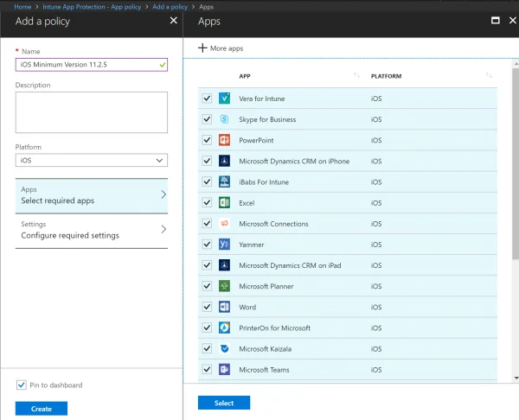Click the Yammer app icon
The height and width of the screenshot is (420, 519).
224,244
